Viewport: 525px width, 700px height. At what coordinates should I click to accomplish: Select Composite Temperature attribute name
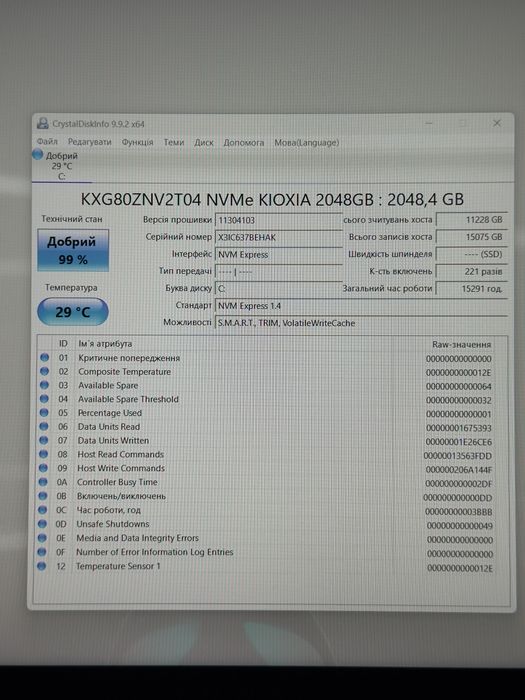[125, 372]
